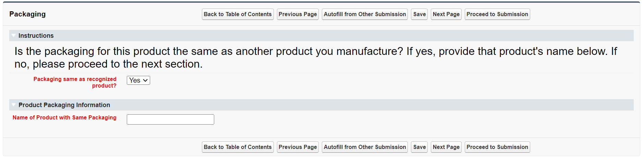The width and height of the screenshot is (644, 162).
Task: Go to Previous Page using the top button
Action: point(297,14)
